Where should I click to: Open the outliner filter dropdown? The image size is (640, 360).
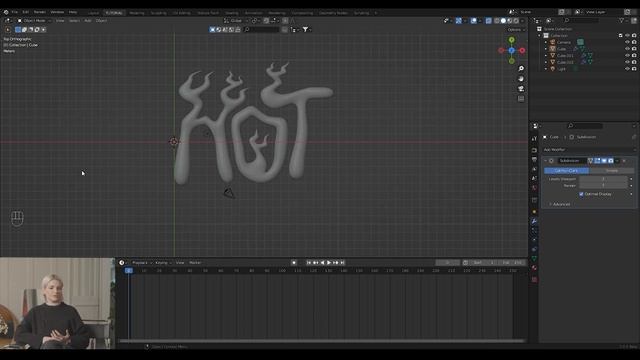(623, 20)
